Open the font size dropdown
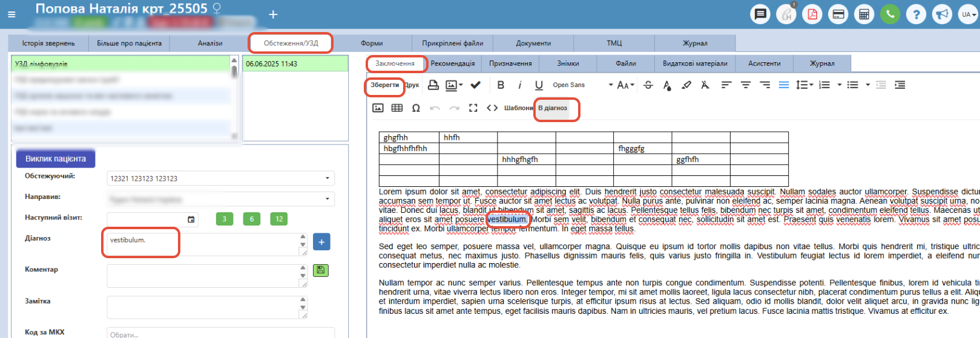The width and height of the screenshot is (980, 338). [x=625, y=85]
